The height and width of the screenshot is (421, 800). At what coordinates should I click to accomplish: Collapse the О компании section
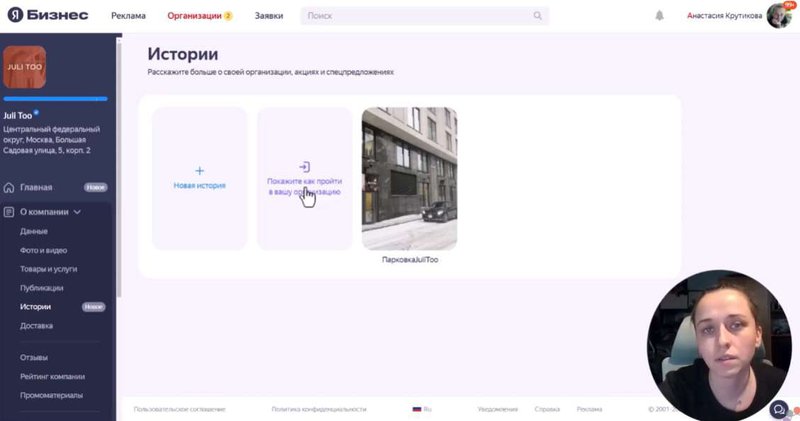click(77, 212)
